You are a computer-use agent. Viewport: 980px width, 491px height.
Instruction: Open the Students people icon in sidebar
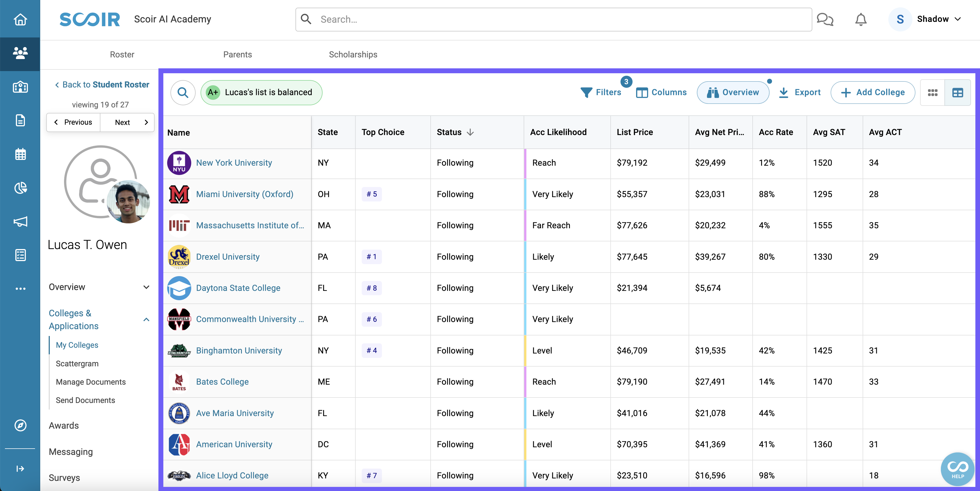(20, 53)
